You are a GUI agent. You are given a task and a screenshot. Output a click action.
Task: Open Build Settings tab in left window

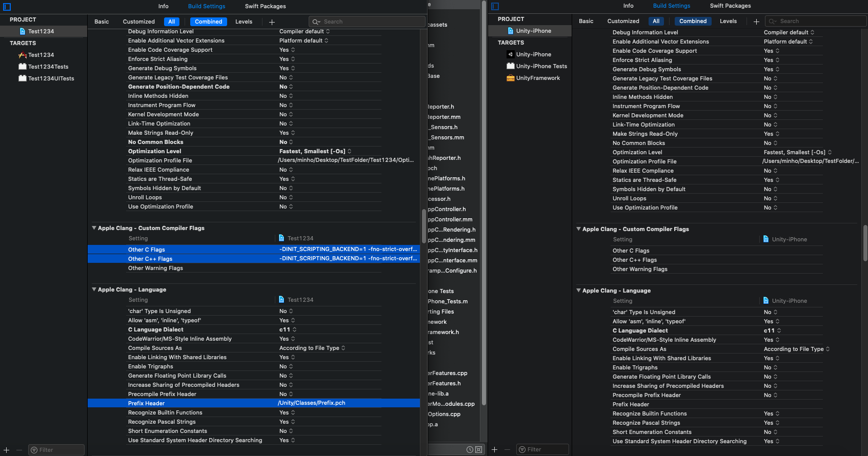pos(207,6)
